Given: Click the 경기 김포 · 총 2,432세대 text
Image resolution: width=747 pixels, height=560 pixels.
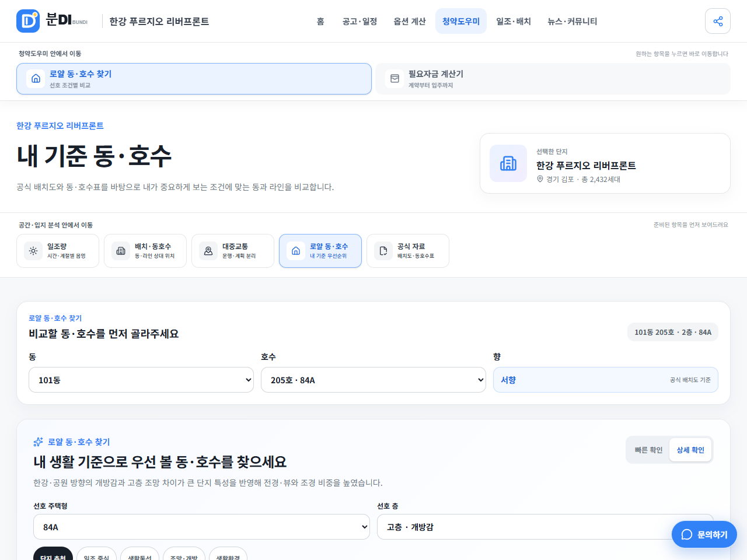Looking at the screenshot, I should [x=583, y=179].
